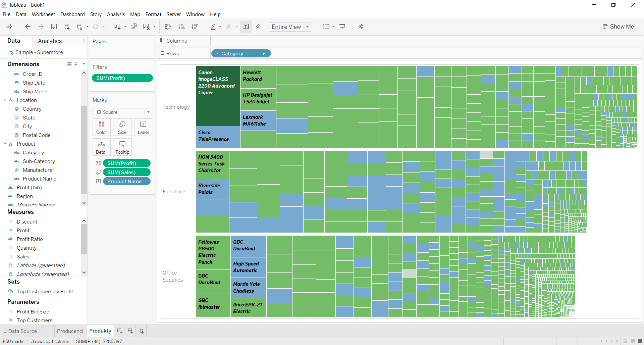The width and height of the screenshot is (644, 345).
Task: Toggle the Fix Axes pin icon
Action: tap(258, 27)
